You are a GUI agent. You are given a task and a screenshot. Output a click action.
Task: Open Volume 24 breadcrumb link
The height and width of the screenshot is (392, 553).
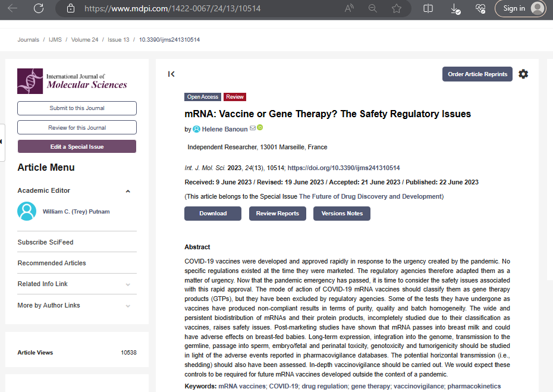84,39
